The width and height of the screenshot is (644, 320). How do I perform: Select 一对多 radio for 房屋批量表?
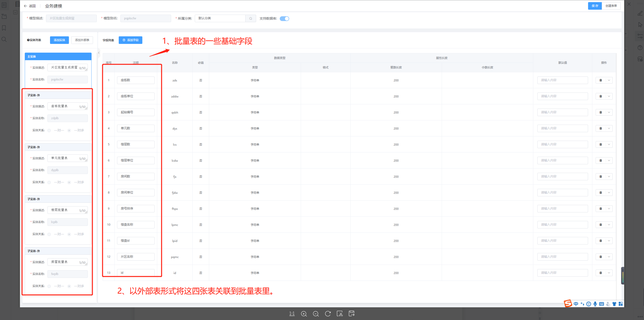(x=69, y=286)
